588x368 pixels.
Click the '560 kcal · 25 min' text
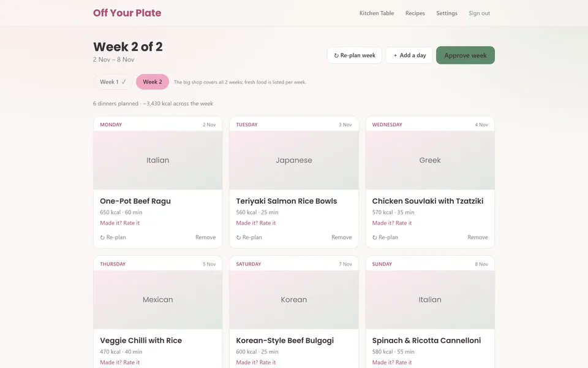[257, 212]
